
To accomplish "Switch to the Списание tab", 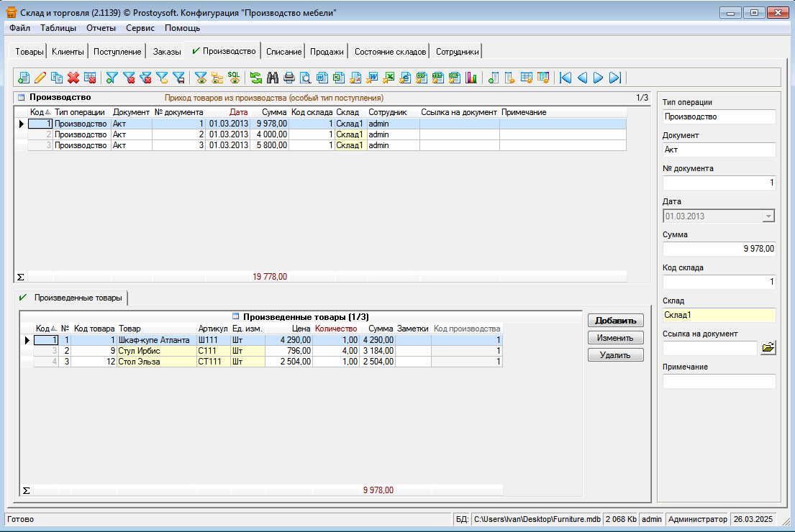I will coord(283,52).
